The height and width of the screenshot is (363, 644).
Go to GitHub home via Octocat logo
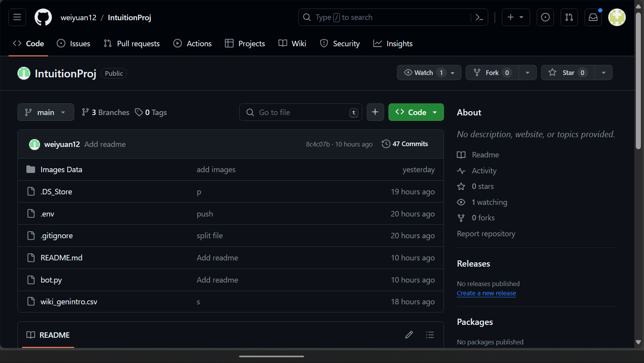point(43,17)
